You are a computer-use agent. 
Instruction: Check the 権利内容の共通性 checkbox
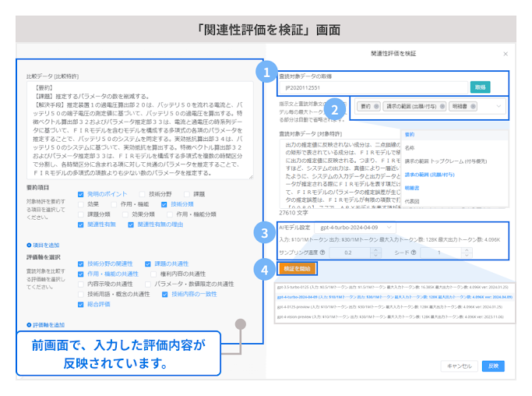click(x=153, y=274)
